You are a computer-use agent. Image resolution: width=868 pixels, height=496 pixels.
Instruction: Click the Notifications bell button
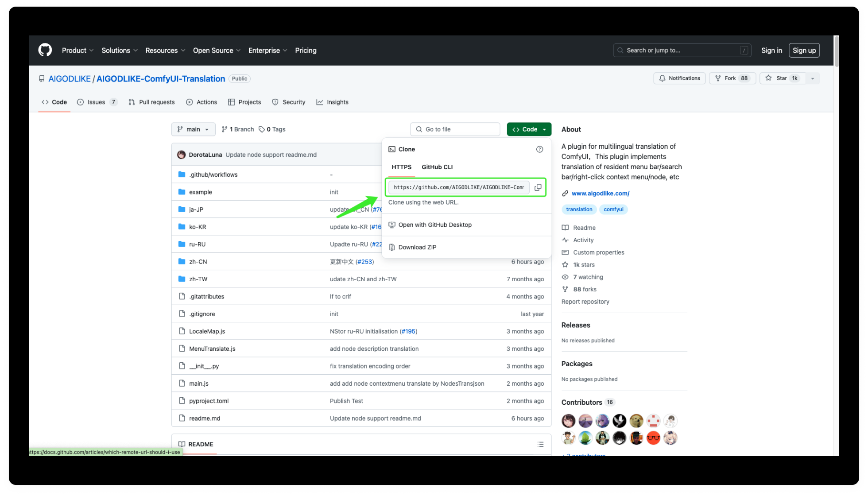(679, 78)
